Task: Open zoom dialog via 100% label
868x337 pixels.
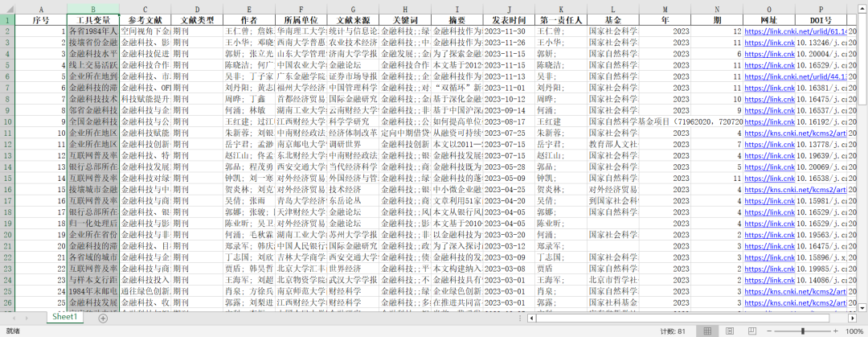Action: click(854, 331)
